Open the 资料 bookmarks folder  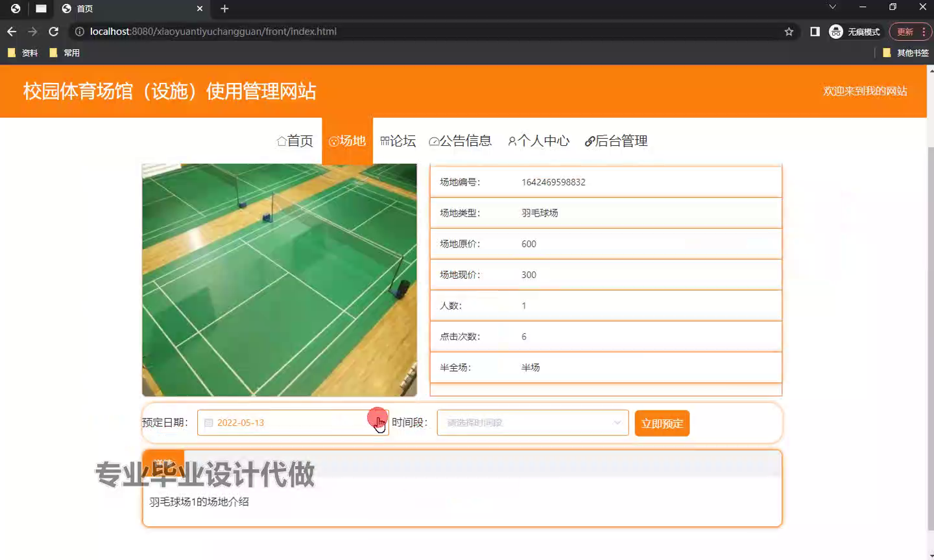(23, 52)
